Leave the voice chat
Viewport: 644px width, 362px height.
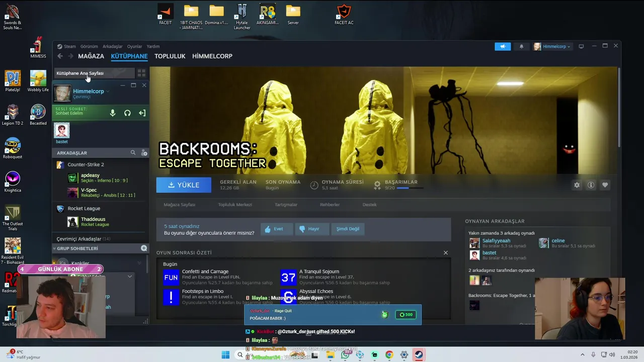142,113
